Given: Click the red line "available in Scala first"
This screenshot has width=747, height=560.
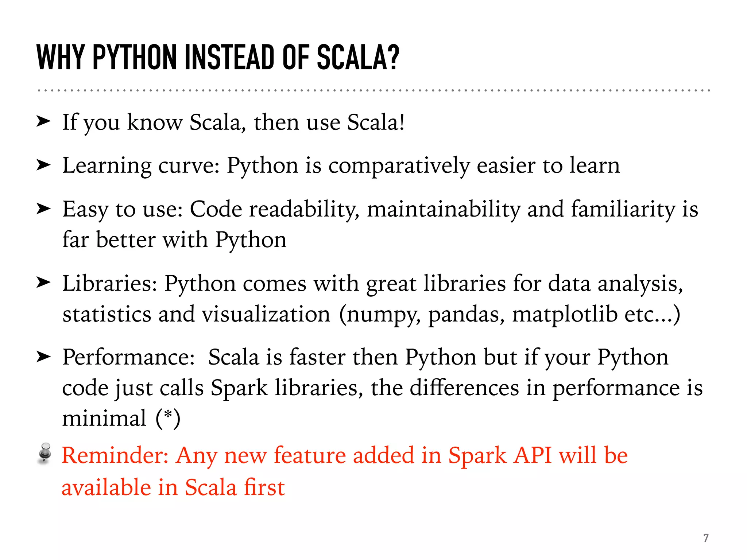Looking at the screenshot, I should 173,487.
